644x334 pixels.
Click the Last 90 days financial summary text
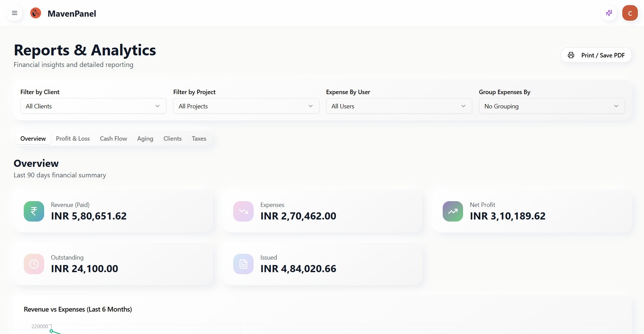coord(60,175)
